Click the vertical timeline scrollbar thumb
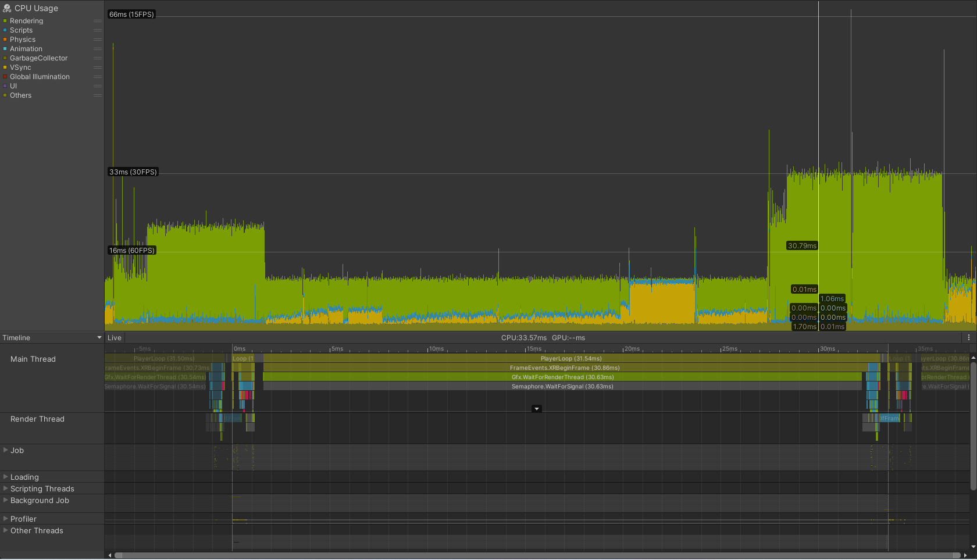The width and height of the screenshot is (977, 560). click(x=974, y=426)
